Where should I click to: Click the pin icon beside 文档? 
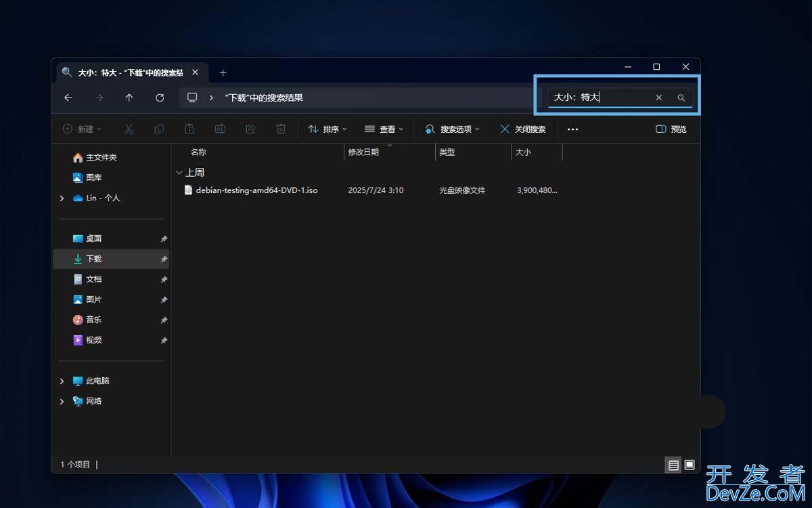(x=164, y=280)
